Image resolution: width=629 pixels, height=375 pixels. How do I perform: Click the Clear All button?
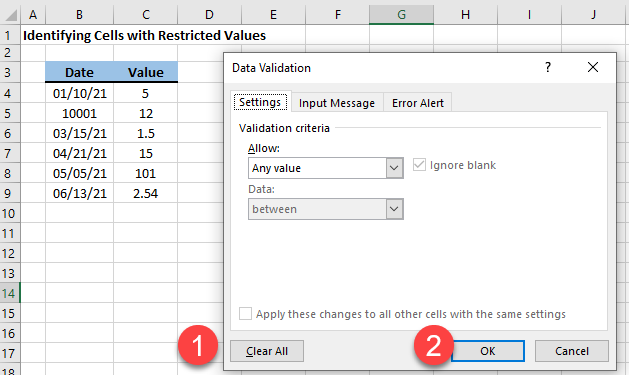pos(267,351)
